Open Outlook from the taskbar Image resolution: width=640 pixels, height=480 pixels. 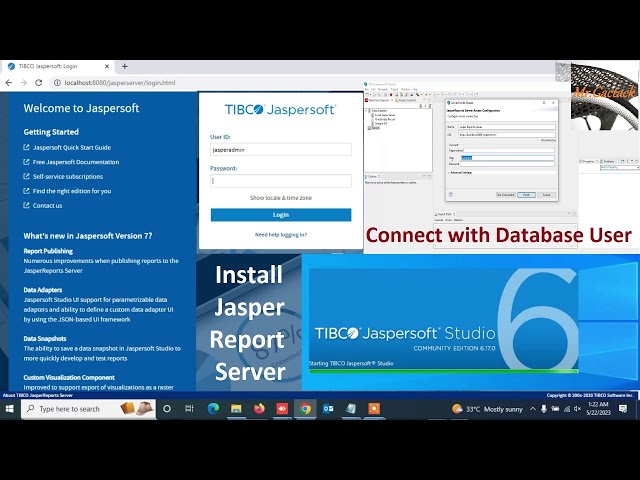point(328,409)
